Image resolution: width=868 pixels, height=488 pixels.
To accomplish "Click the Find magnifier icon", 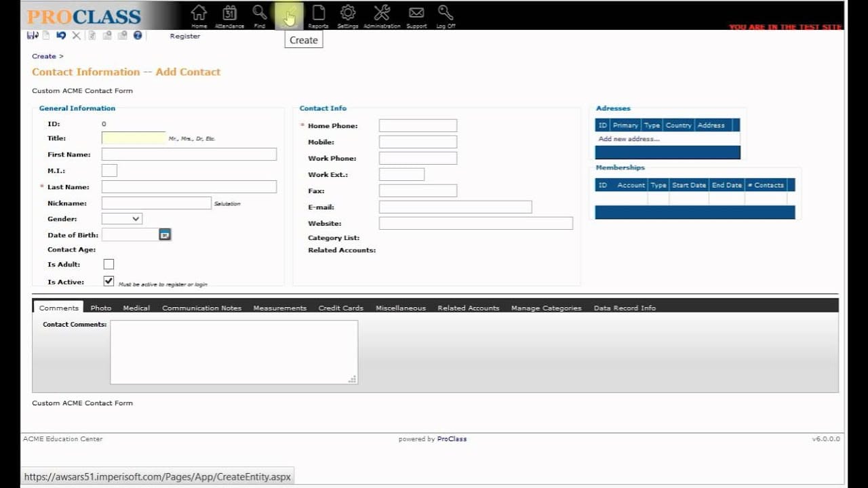I will 260,15.
